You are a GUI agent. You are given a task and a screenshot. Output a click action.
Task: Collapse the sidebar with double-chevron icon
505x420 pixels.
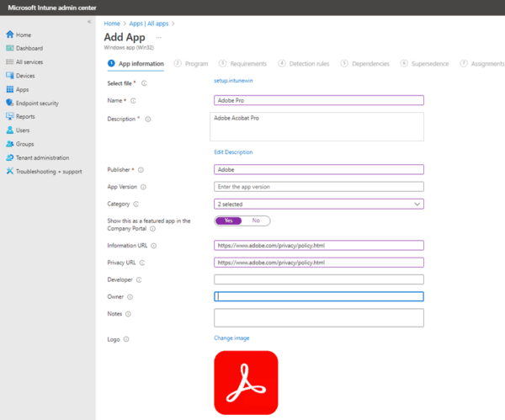coord(89,22)
